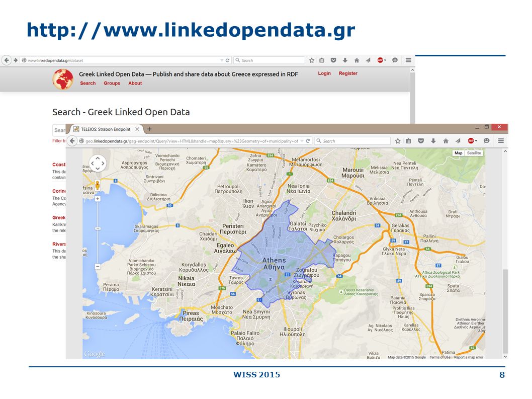Image resolution: width=532 pixels, height=399 pixels.
Task: Bookmark star in the Strabon Endpoint window
Action: [x=398, y=141]
